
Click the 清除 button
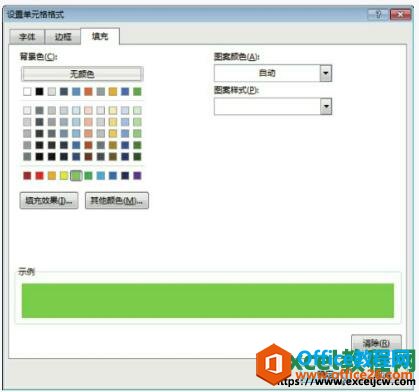(376, 343)
